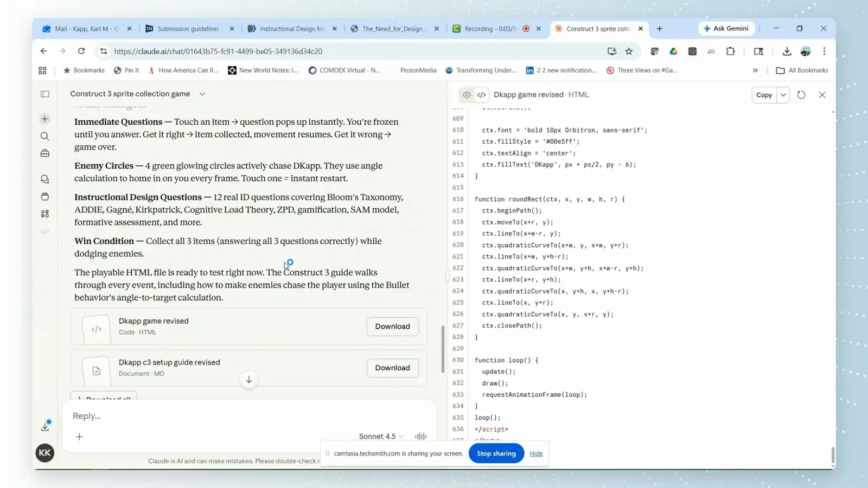Add an attachment with the plus below Reply
Screen dimensions: 868x488
[79, 436]
